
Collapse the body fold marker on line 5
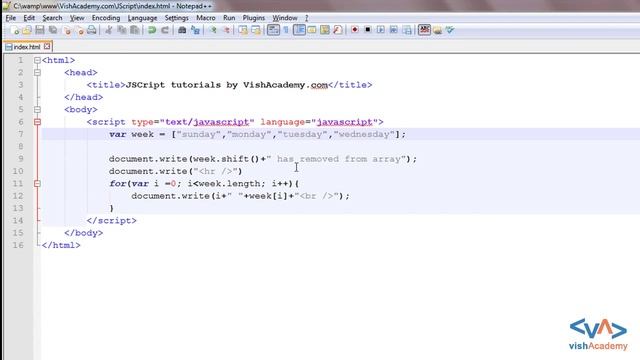tap(37, 109)
